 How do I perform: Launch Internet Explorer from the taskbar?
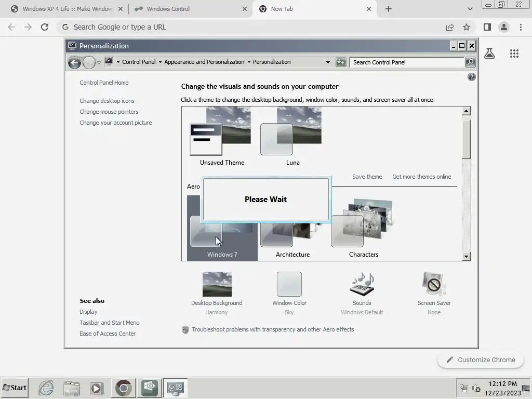(x=46, y=388)
